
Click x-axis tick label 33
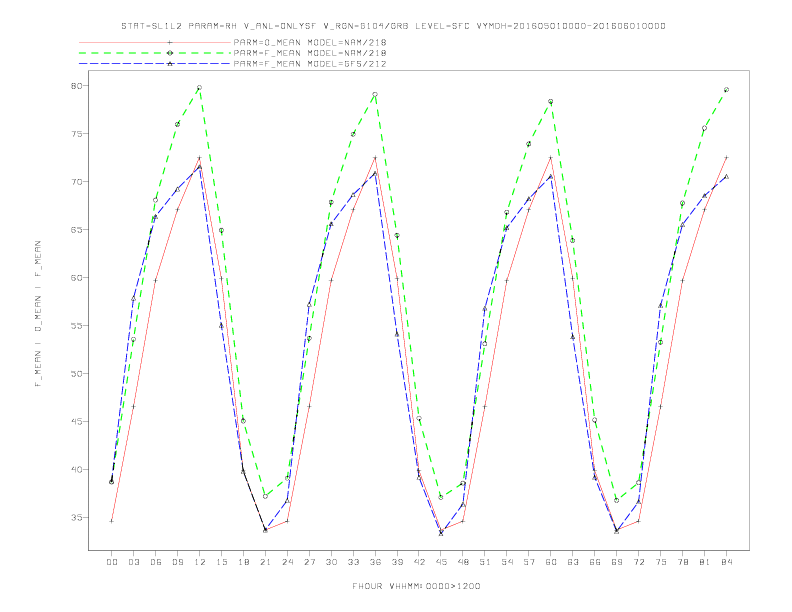(x=353, y=562)
